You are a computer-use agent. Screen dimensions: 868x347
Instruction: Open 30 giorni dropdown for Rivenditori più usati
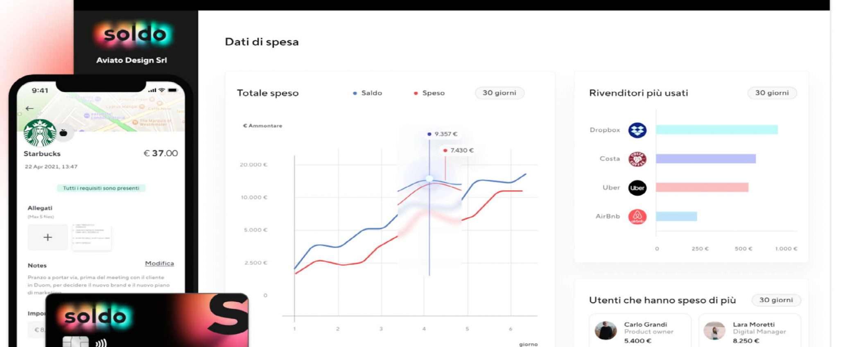772,93
